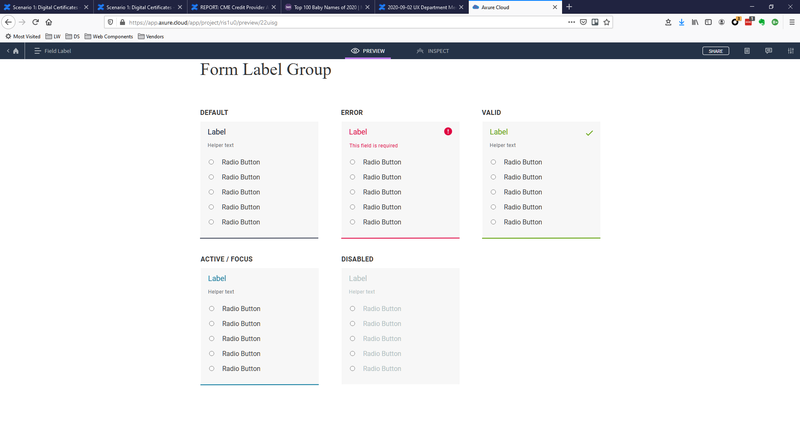Click the bookmarks star-tray toolbar icon

668,22
